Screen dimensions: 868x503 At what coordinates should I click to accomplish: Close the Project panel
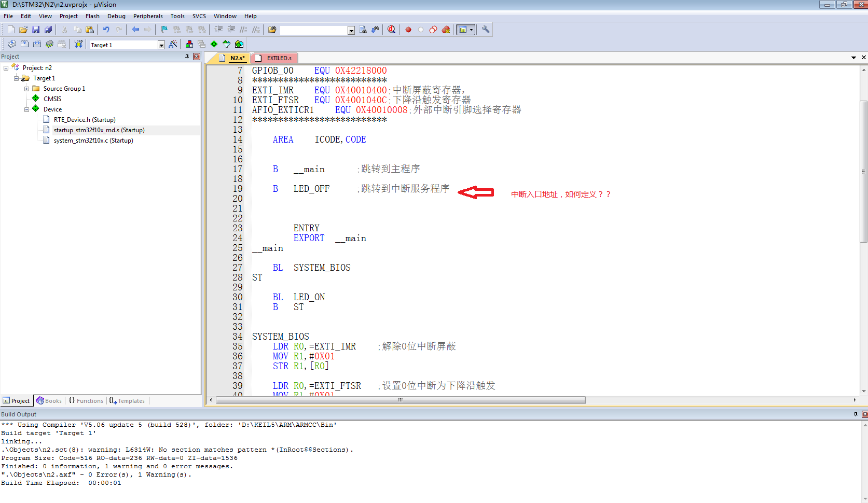(197, 57)
